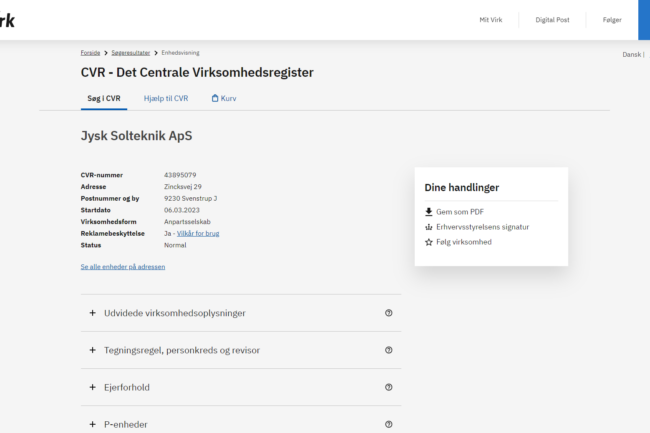650x433 pixels.
Task: Click the Vilkår for brug link
Action: [198, 232]
